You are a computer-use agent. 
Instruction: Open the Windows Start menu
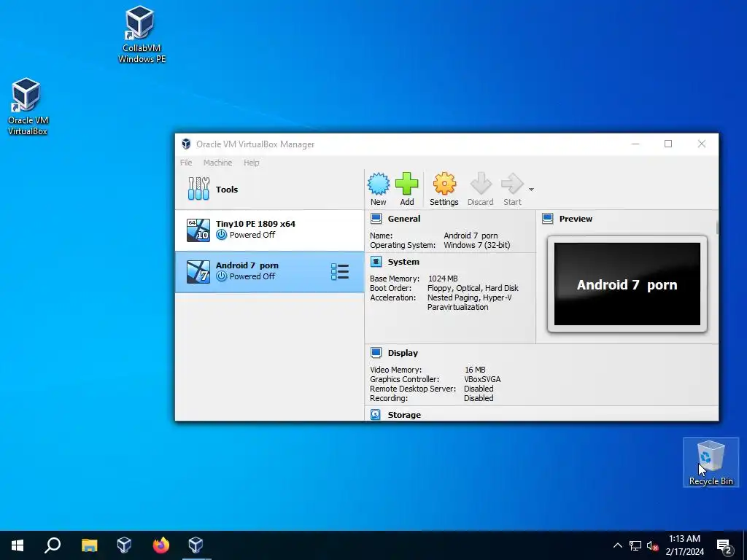tap(18, 545)
